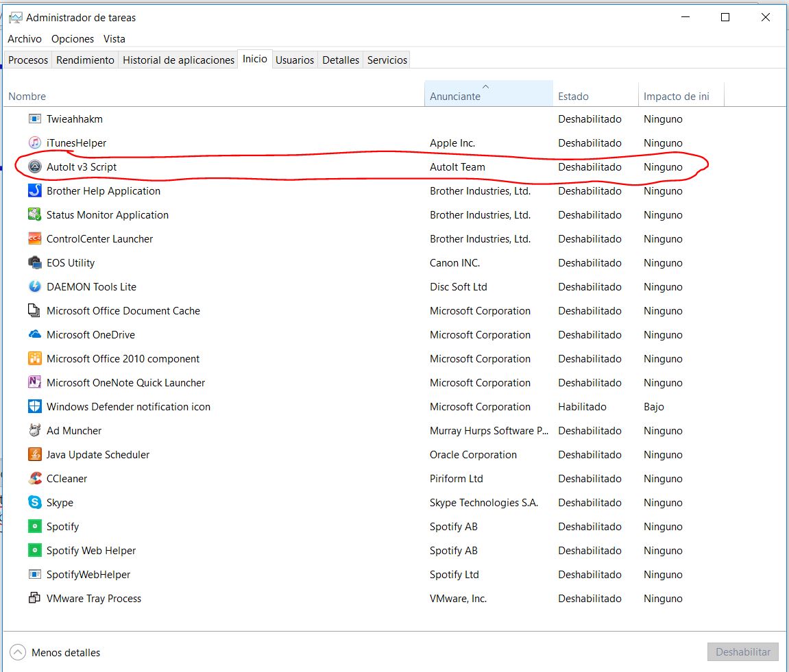Select the EOS Utility row name
This screenshot has width=789, height=672.
[71, 262]
